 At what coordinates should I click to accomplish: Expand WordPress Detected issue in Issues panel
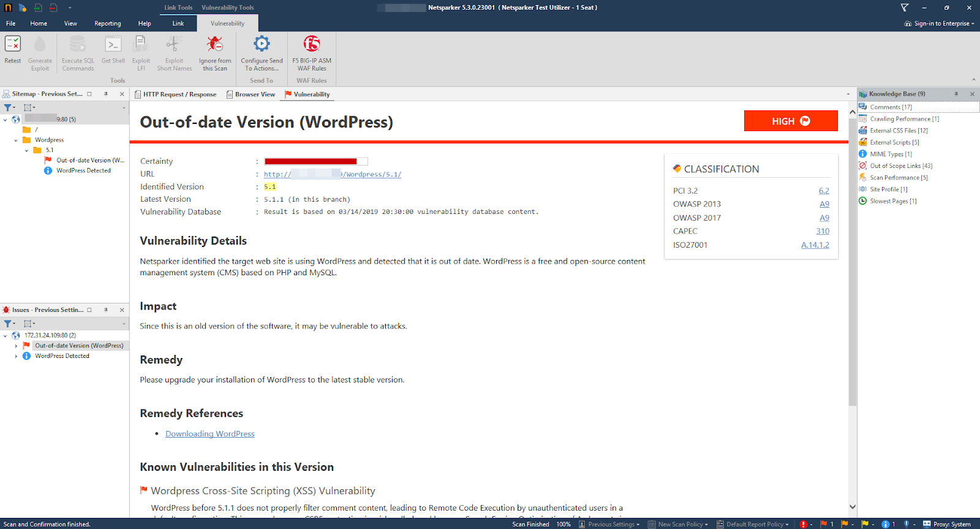point(16,356)
